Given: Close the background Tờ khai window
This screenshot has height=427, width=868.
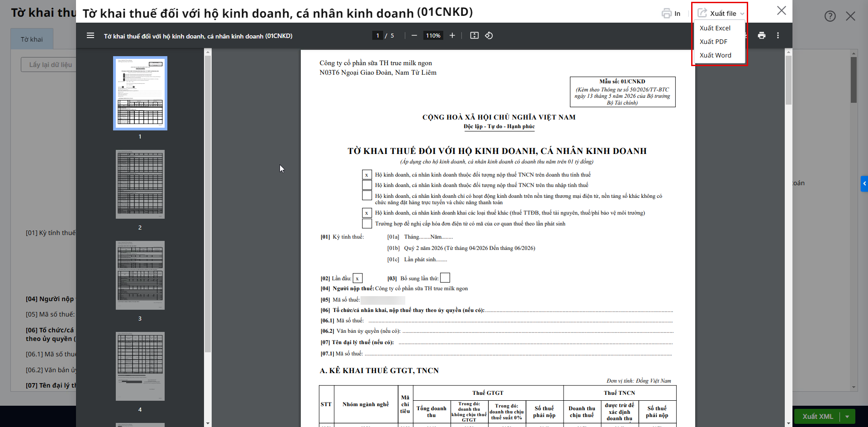Looking at the screenshot, I should (x=850, y=16).
